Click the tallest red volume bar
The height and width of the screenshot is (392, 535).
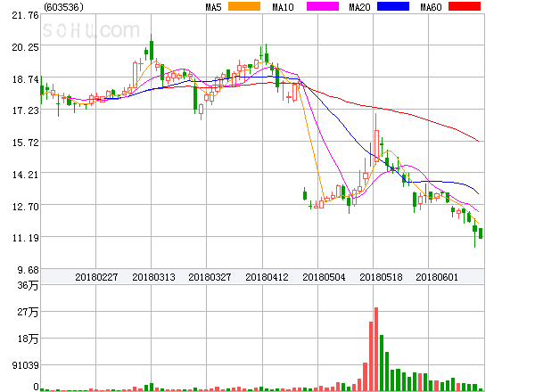(376, 349)
